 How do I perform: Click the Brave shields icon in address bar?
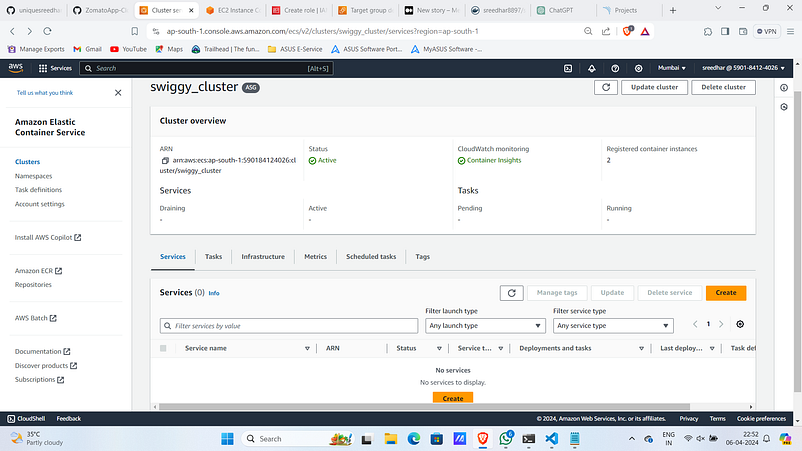[x=628, y=31]
